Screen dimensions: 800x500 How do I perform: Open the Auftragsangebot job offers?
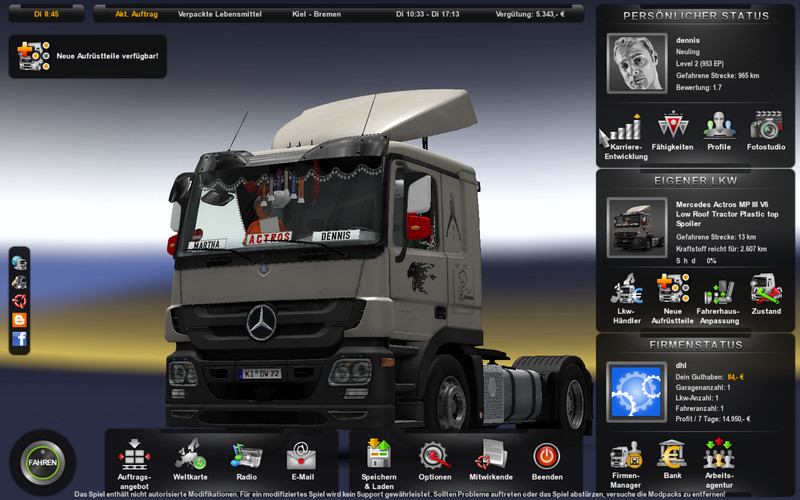134,464
